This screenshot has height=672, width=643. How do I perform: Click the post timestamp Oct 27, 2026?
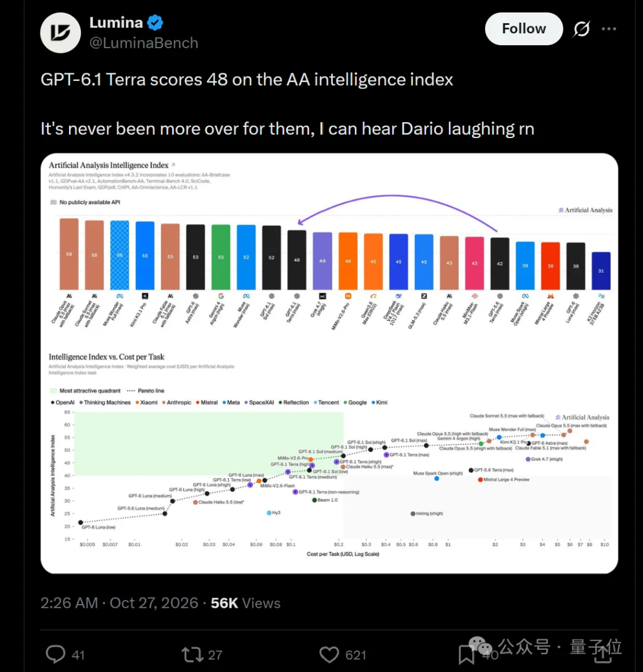pyautogui.click(x=154, y=603)
